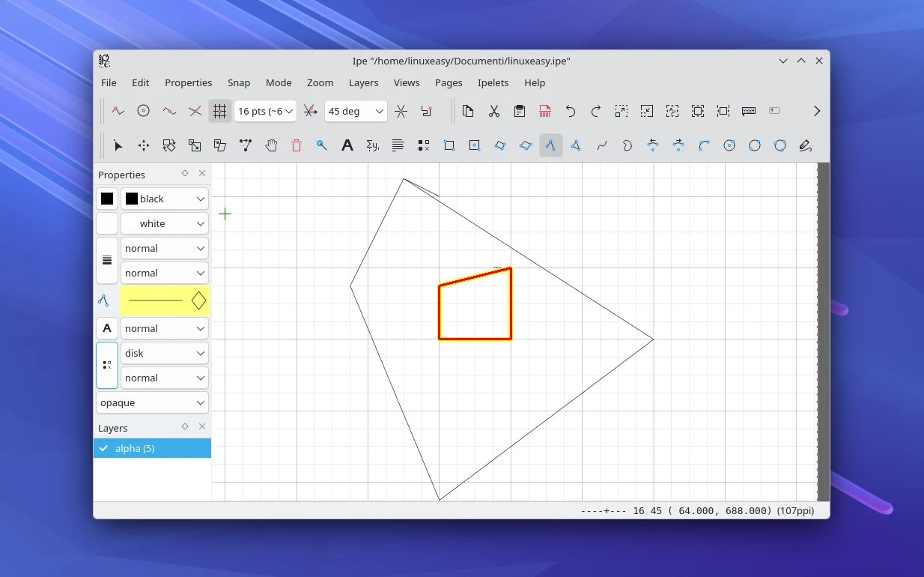Click the black stroke color swatch

point(107,199)
